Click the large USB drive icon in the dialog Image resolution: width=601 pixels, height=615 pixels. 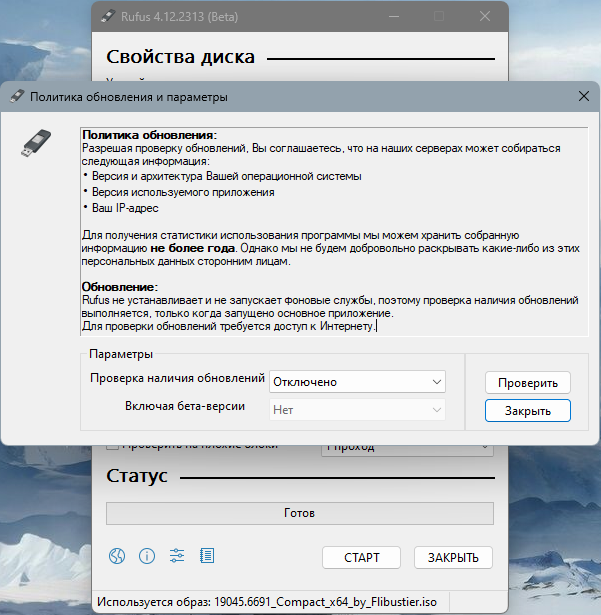click(36, 144)
